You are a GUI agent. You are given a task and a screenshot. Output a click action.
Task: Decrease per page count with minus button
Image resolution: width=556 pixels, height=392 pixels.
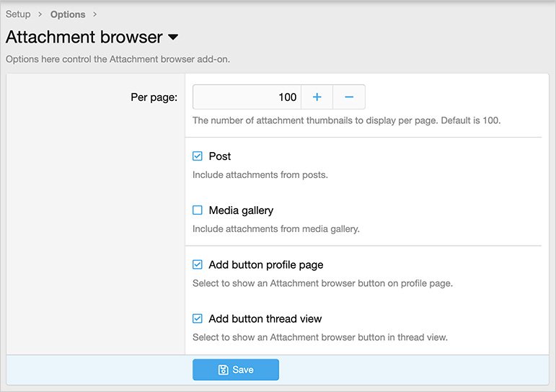pos(349,97)
